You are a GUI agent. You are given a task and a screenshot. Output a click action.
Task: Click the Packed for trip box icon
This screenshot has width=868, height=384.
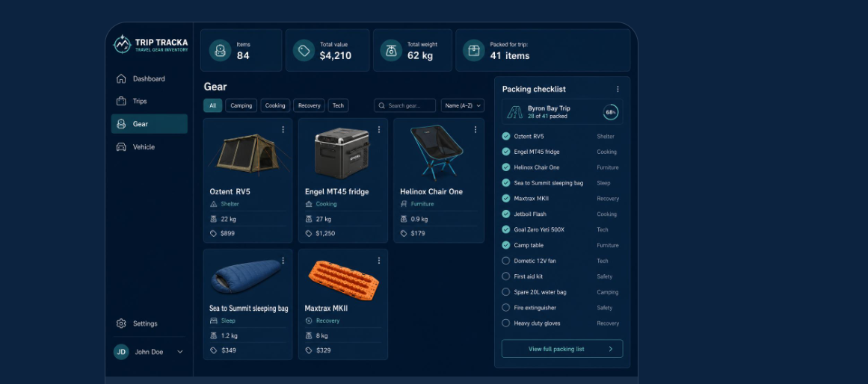pyautogui.click(x=473, y=50)
